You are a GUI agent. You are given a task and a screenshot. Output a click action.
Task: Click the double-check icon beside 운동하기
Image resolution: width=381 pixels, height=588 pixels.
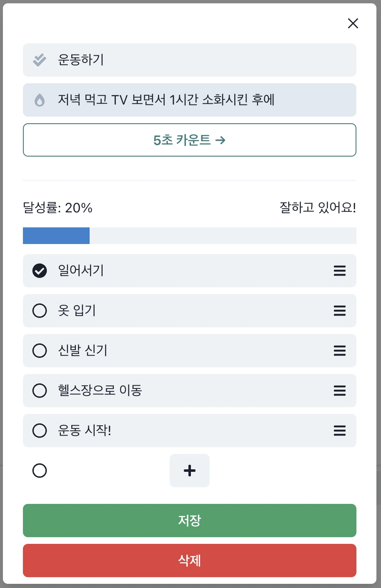coord(40,60)
